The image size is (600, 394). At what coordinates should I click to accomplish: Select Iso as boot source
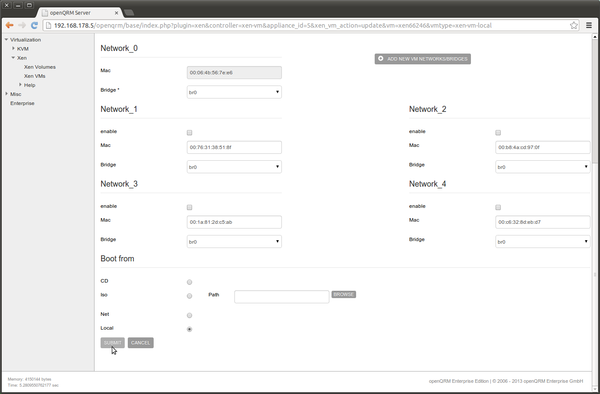pyautogui.click(x=189, y=296)
